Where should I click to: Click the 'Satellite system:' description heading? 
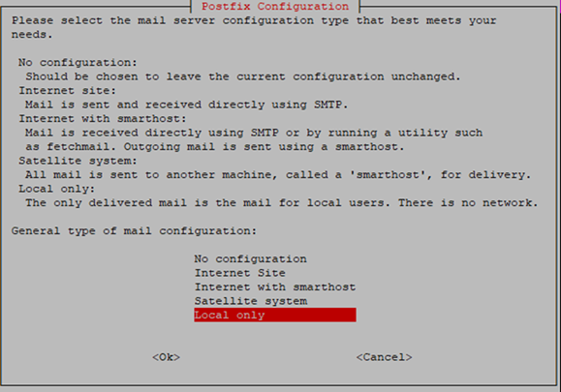coord(78,161)
